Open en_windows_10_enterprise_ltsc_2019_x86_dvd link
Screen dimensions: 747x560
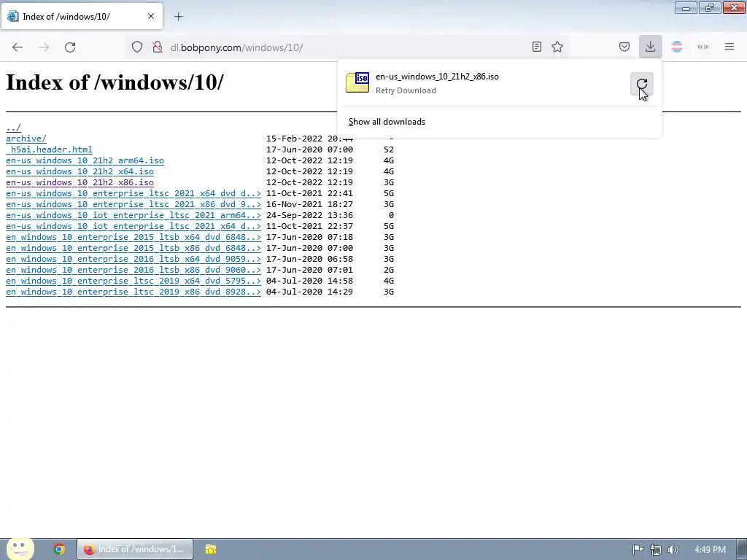pyautogui.click(x=133, y=292)
